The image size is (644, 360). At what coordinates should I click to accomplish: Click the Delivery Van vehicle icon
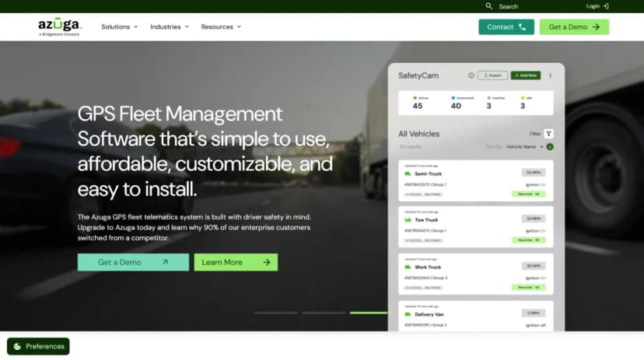tap(408, 314)
